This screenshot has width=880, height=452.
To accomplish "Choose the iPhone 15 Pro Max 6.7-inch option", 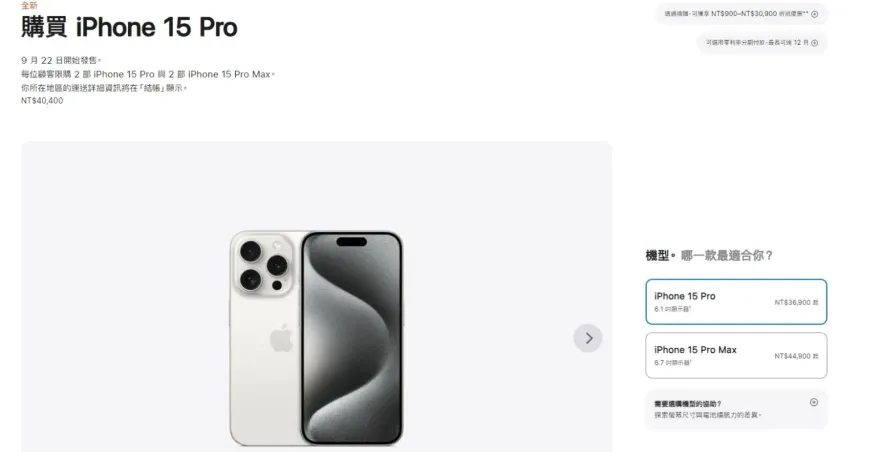I will pos(736,355).
